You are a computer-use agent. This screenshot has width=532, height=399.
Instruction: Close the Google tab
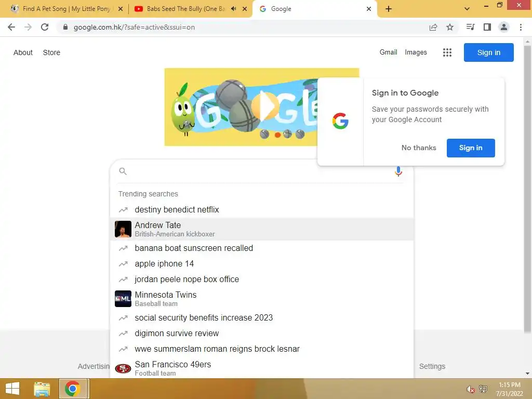coord(369,9)
